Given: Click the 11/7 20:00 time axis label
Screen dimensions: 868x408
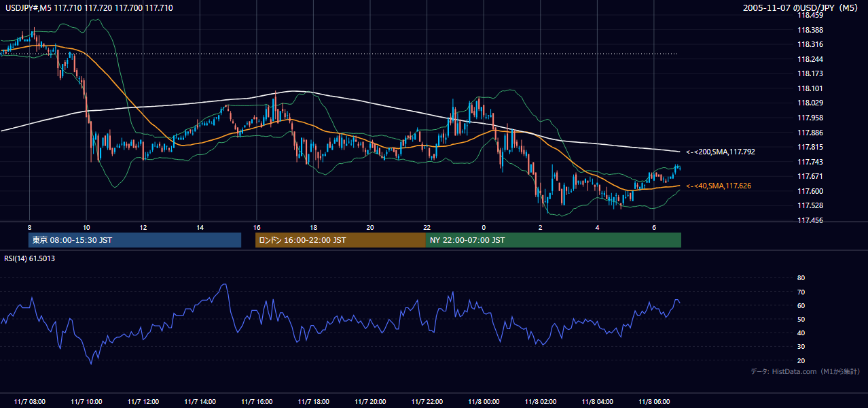Looking at the screenshot, I should click(370, 402).
